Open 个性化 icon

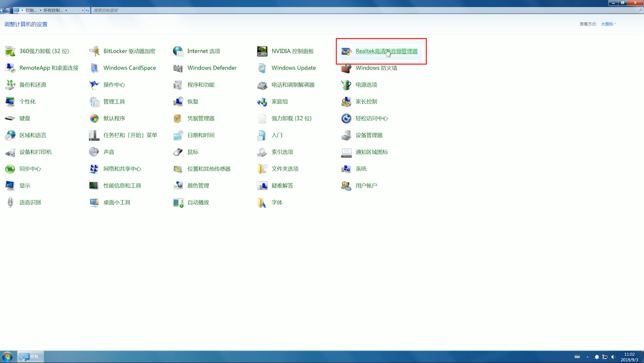click(10, 102)
